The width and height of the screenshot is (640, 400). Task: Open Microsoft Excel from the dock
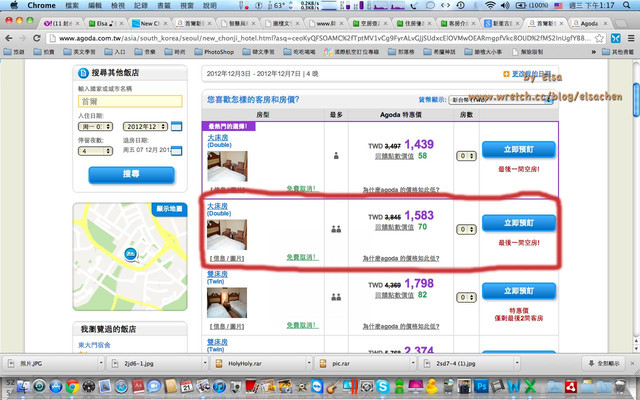[530, 386]
